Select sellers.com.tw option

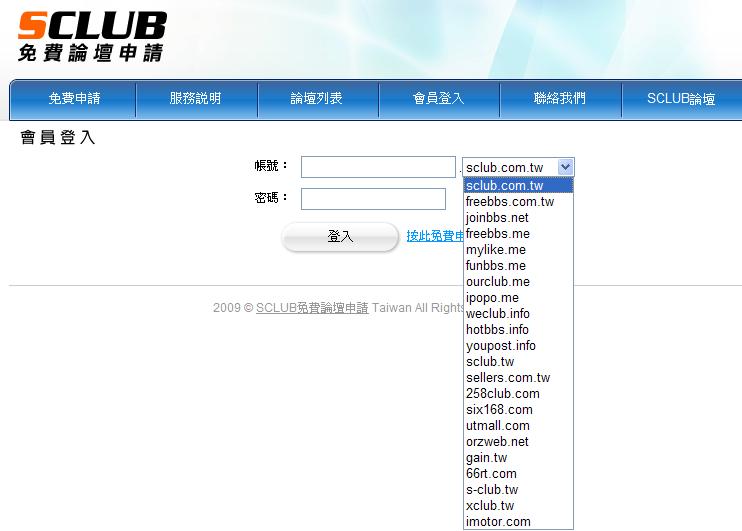click(x=518, y=378)
